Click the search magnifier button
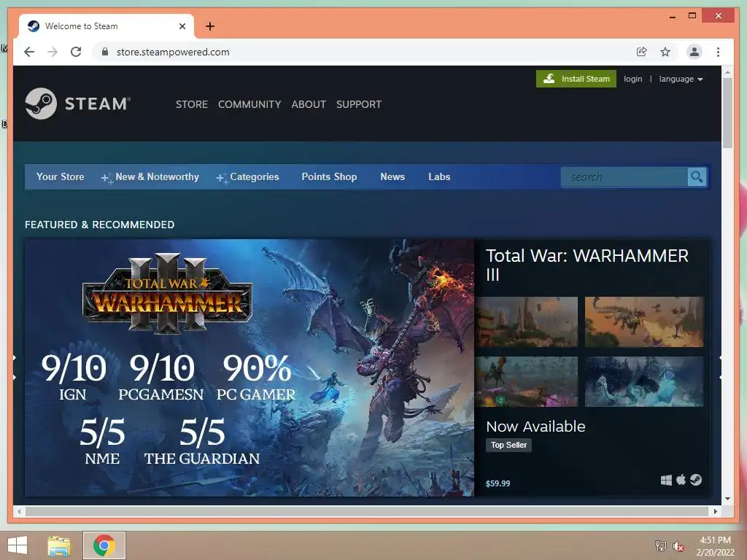 tap(697, 177)
